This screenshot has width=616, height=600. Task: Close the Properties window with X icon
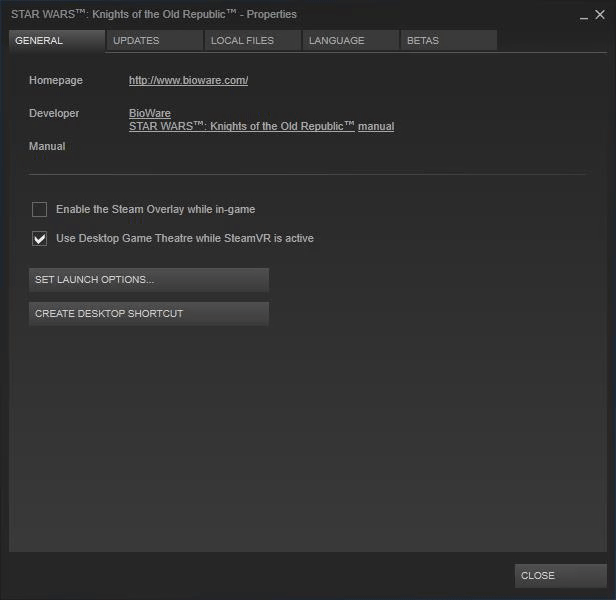[x=600, y=15]
